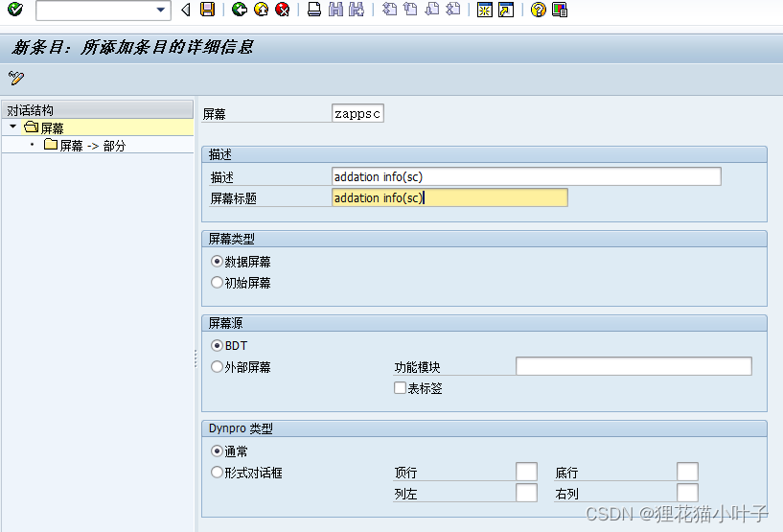
Task: Click the panel splitter handle dots
Action: 196,359
